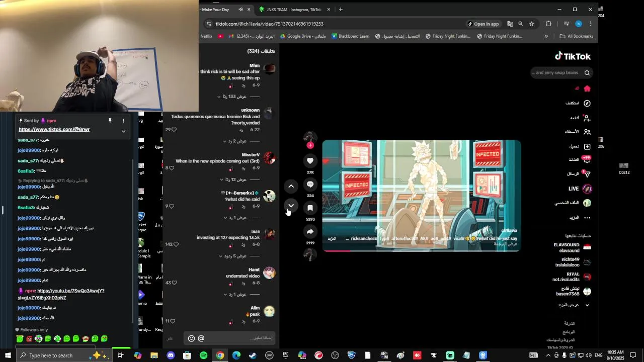Switch to TikTok Make Your Day tab
The width and height of the screenshot is (644, 362).
coord(221,10)
